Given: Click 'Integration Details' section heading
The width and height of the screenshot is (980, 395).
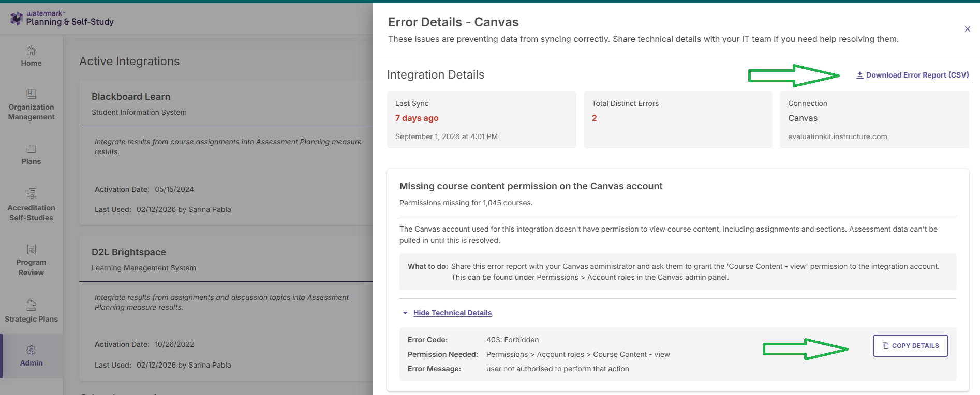Looking at the screenshot, I should point(436,74).
